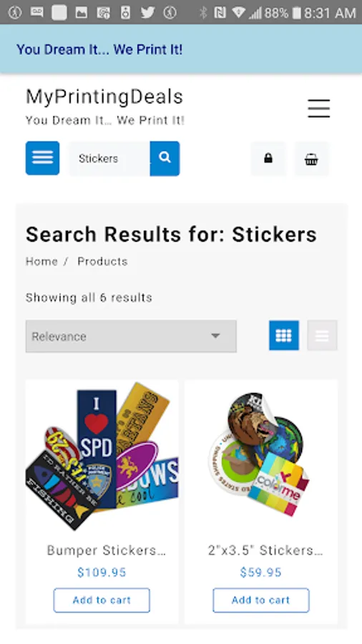The width and height of the screenshot is (362, 644).
Task: Go to Home breadcrumb link
Action: (x=42, y=262)
